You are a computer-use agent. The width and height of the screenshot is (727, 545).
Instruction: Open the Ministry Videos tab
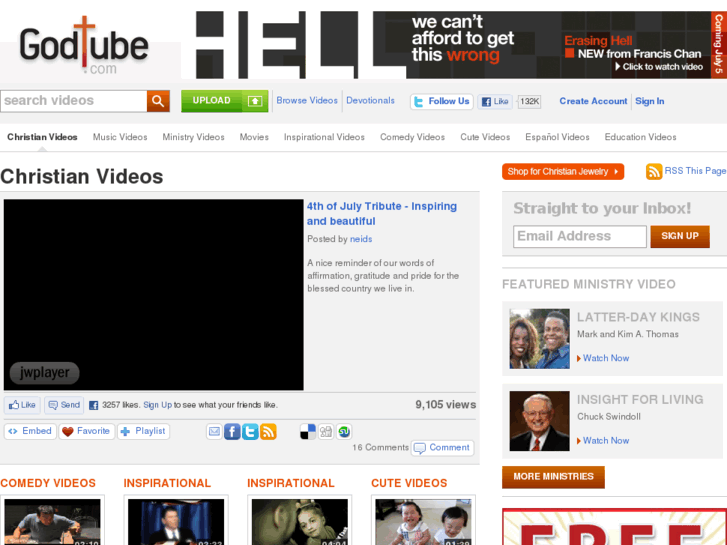pos(193,137)
